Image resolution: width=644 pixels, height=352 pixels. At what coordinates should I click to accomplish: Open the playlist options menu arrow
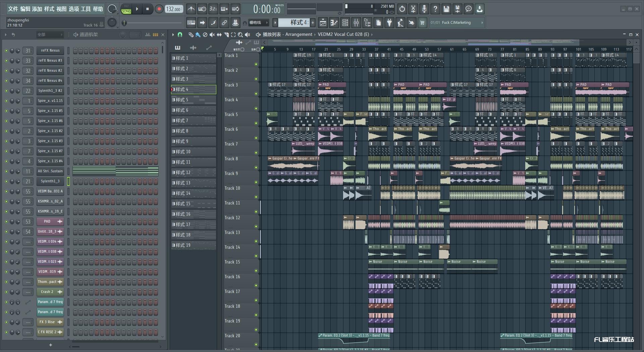click(173, 35)
